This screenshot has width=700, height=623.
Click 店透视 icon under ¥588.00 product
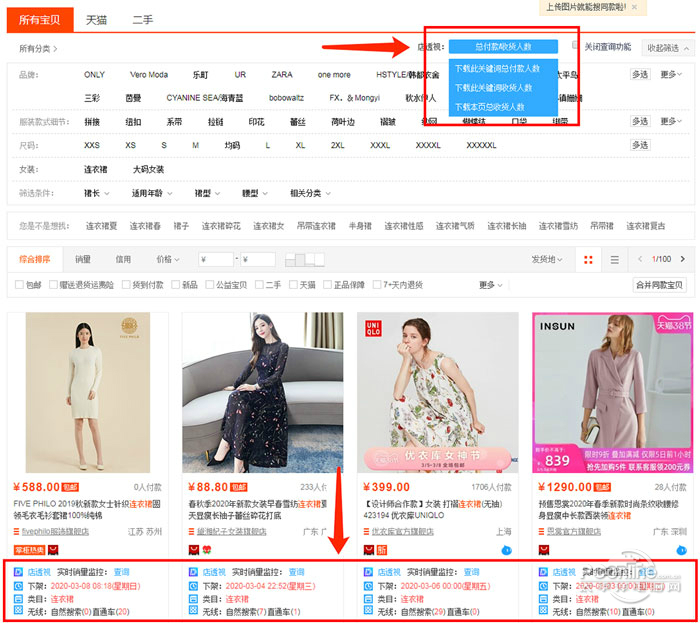pos(18,572)
